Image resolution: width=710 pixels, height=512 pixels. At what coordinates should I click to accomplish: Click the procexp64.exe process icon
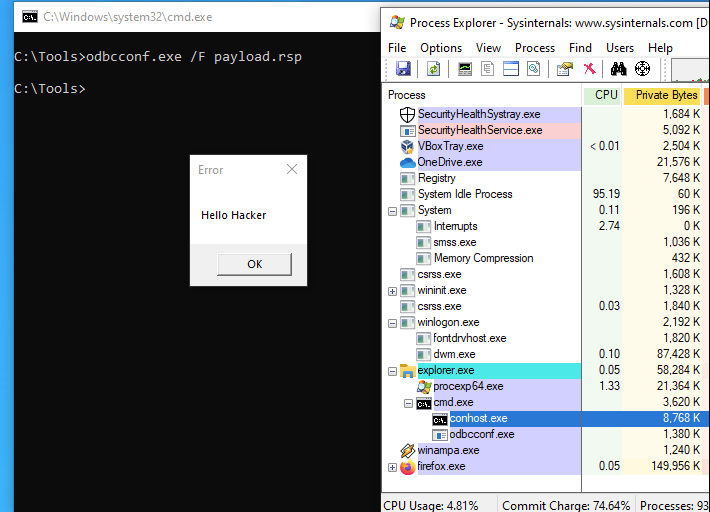[424, 387]
